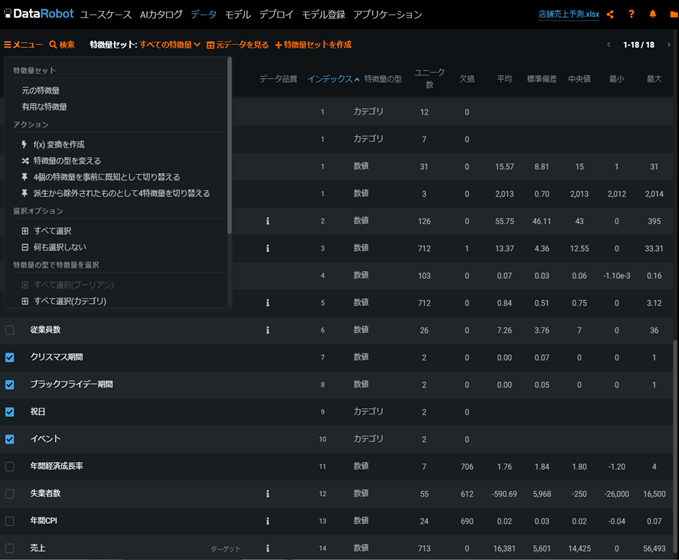Select 有用な特徴量 feature list
The image size is (679, 560).
click(44, 107)
